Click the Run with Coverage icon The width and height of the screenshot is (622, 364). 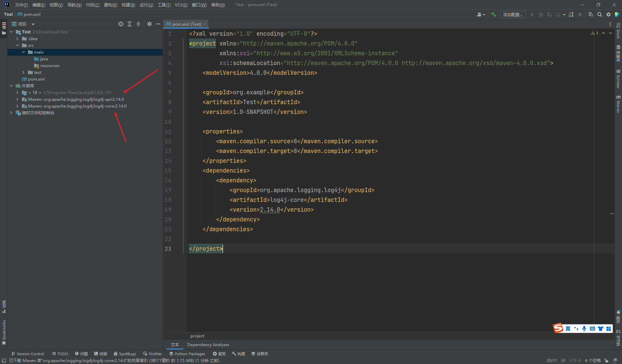click(x=550, y=14)
